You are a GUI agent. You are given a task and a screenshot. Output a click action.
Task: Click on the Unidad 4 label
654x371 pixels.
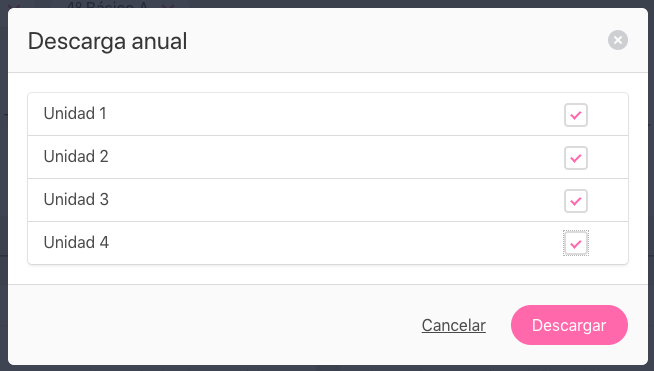click(76, 242)
